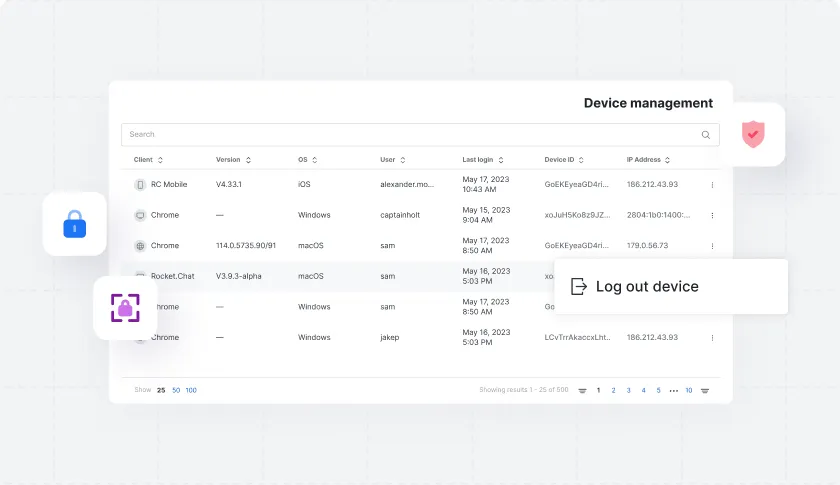Viewport: 840px width, 485px height.
Task: Click device ID xoJuH5Ko8z9JZ...
Action: [577, 215]
